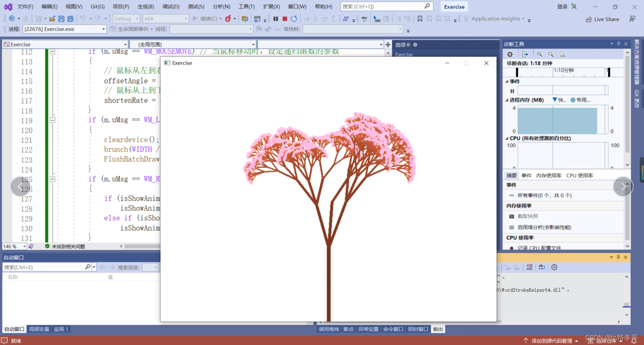Image resolution: width=644 pixels, height=345 pixels.
Task: Click the send feedback person icon
Action: (x=632, y=19)
